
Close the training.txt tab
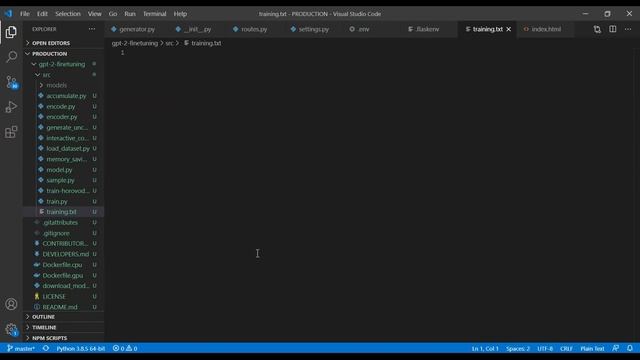(509, 29)
